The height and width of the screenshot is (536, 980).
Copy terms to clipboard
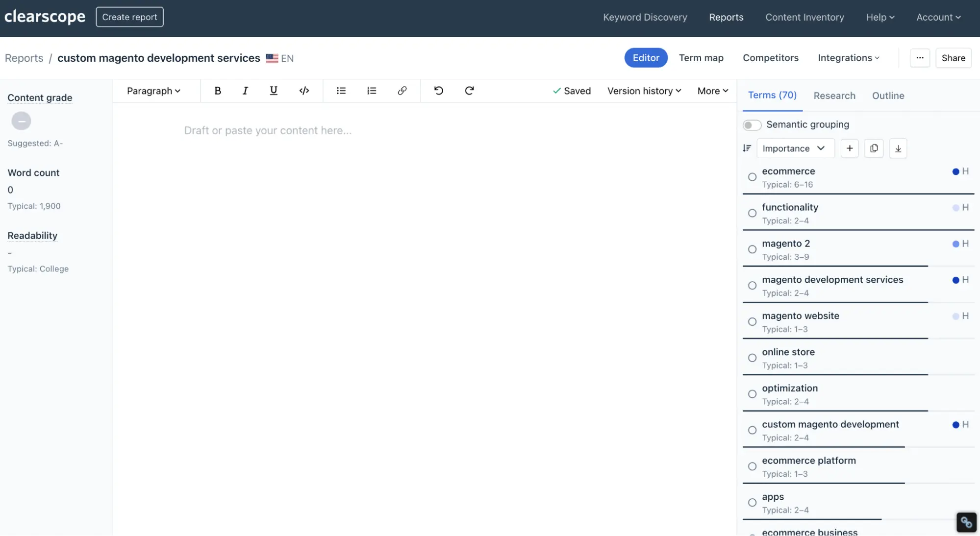[874, 148]
